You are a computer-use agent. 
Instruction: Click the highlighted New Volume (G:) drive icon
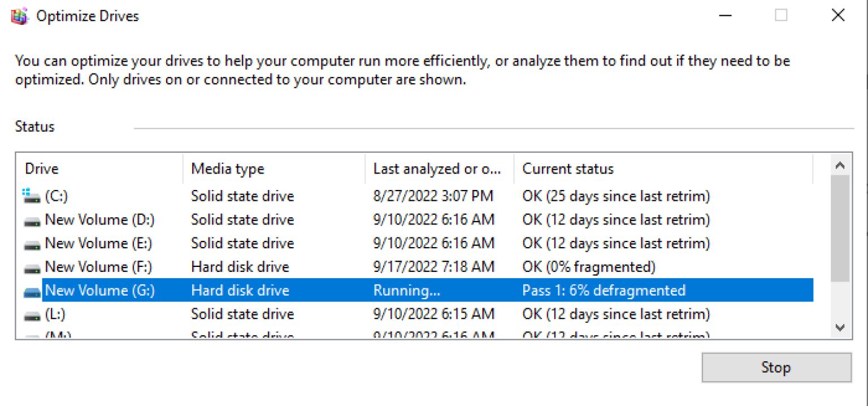(32, 290)
